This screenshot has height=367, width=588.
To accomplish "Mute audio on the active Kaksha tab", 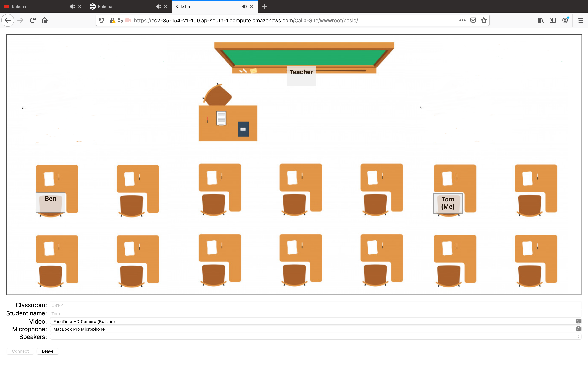I will click(244, 6).
